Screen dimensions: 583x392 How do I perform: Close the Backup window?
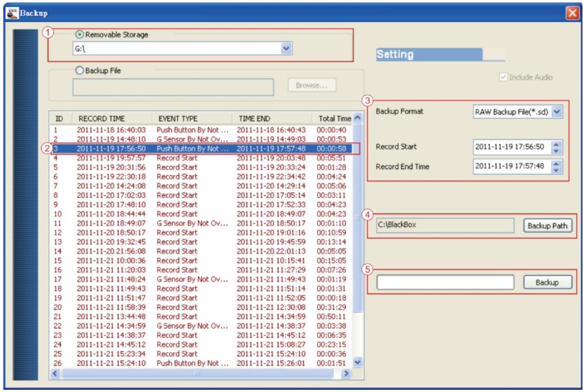(572, 13)
